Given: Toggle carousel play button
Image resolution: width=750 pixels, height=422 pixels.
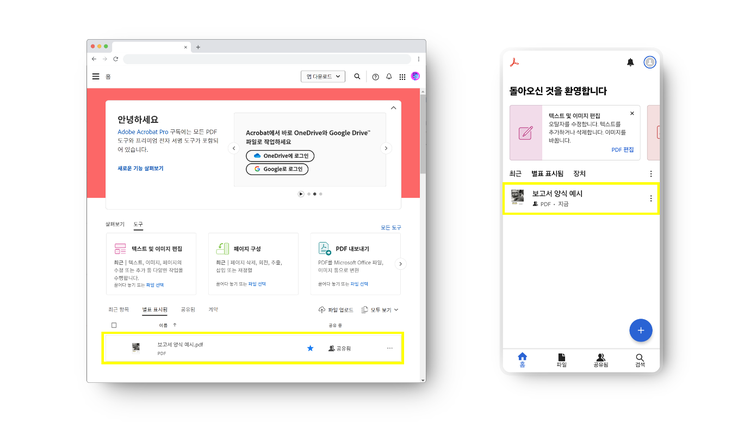Looking at the screenshot, I should [x=301, y=194].
